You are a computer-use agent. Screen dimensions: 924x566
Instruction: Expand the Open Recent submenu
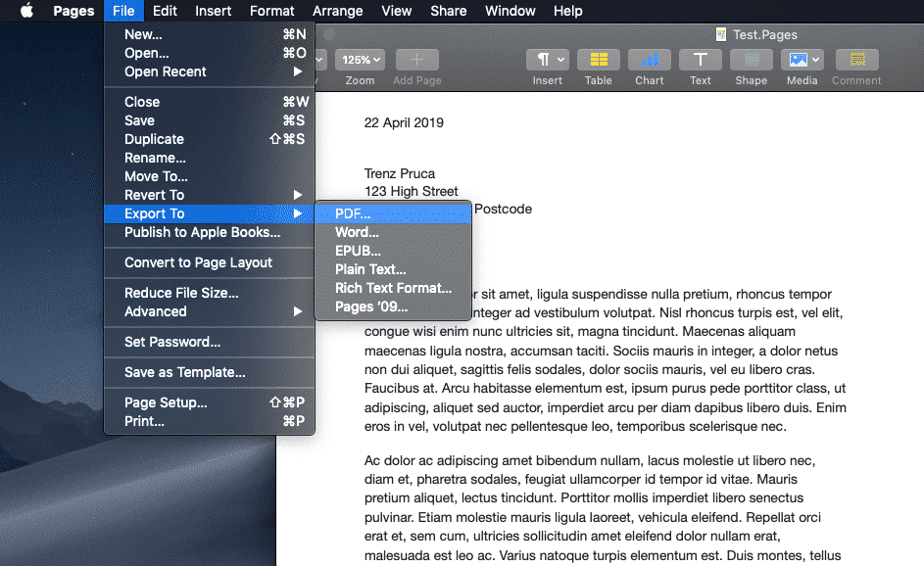209,71
